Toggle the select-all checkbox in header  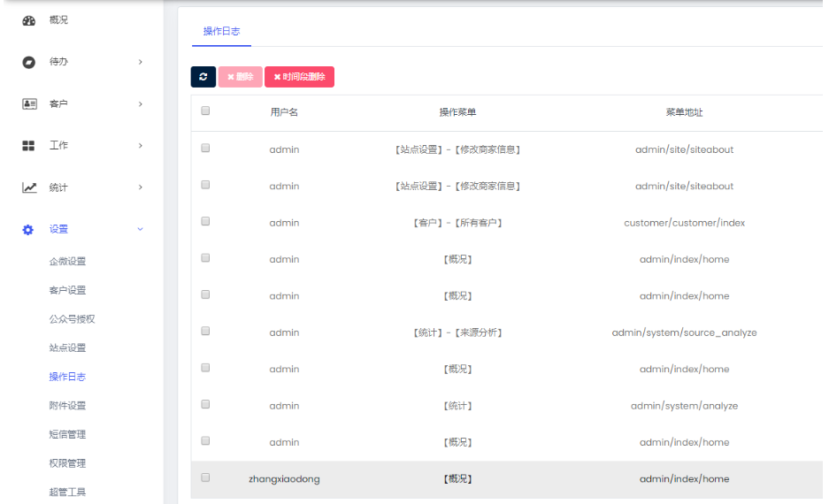[205, 111]
